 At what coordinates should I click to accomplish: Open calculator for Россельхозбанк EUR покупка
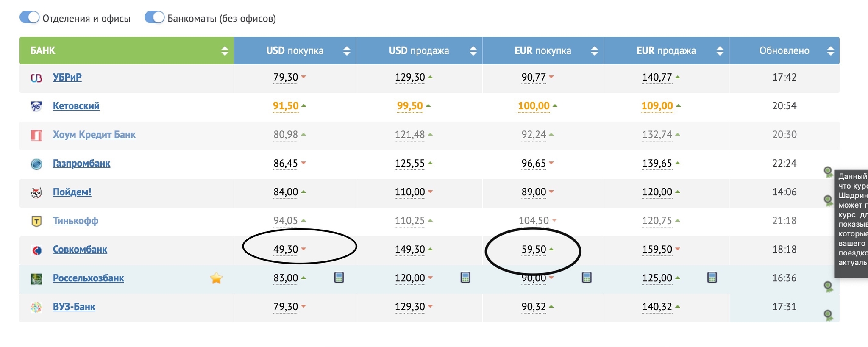pyautogui.click(x=587, y=278)
